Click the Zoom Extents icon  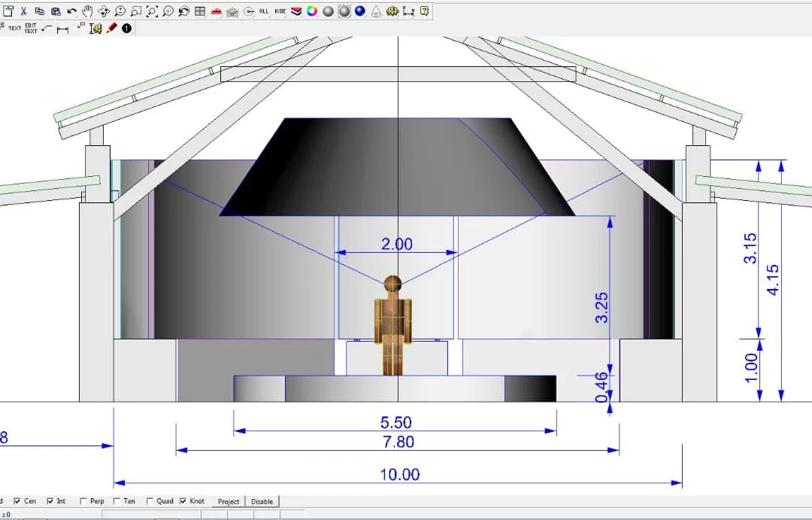152,11
